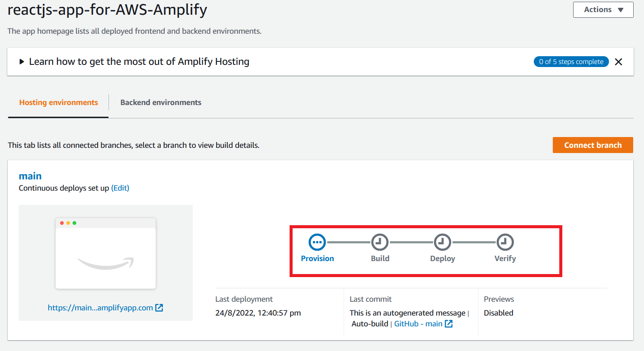The height and width of the screenshot is (351, 644).
Task: Click the autogenerated commit message text
Action: pos(407,313)
